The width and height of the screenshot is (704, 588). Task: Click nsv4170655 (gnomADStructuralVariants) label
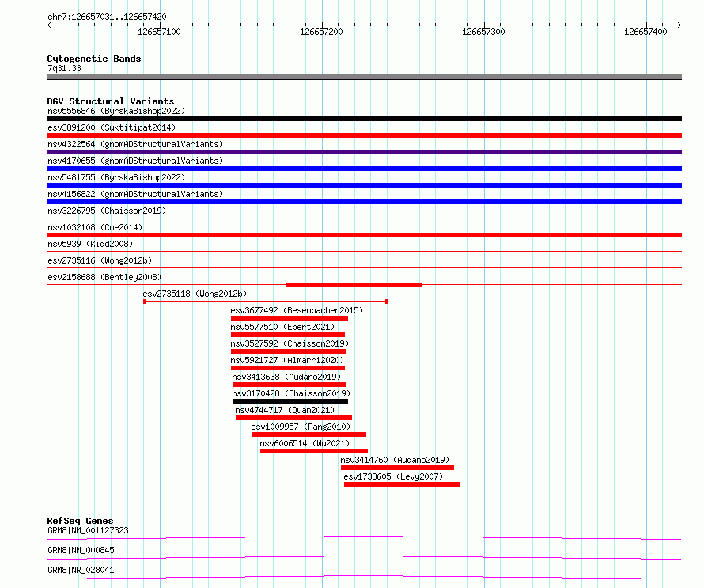click(x=135, y=161)
